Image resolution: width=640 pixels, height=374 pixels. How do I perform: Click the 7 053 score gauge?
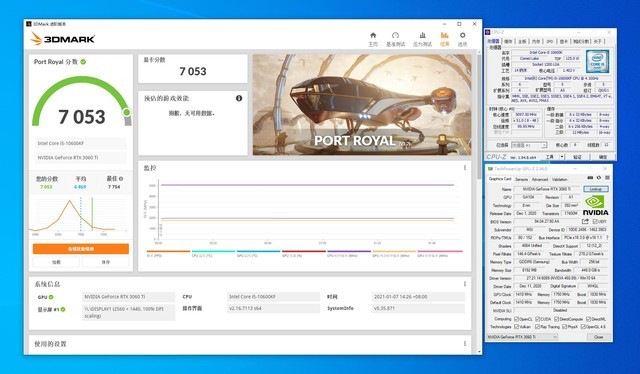[x=82, y=102]
